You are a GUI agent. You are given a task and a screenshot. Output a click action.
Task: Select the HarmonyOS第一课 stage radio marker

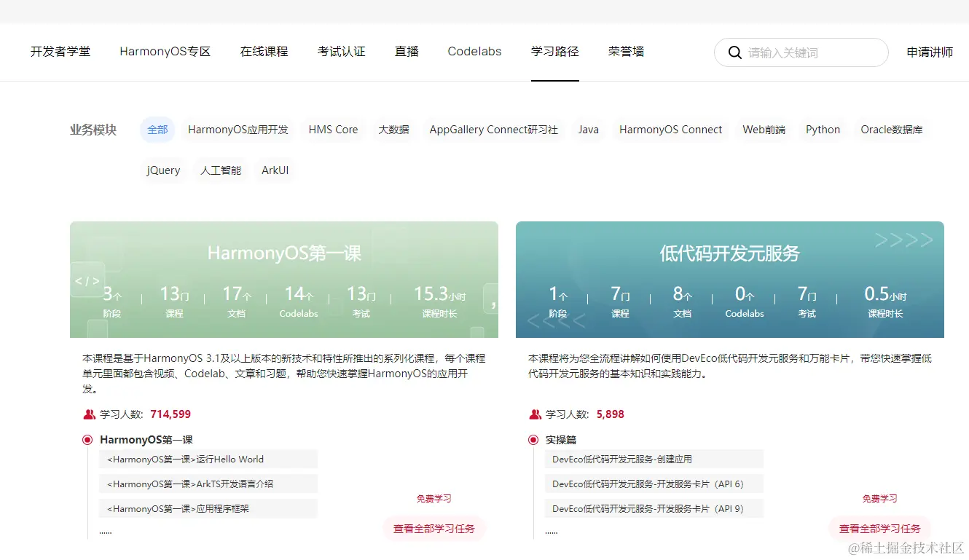click(x=87, y=440)
